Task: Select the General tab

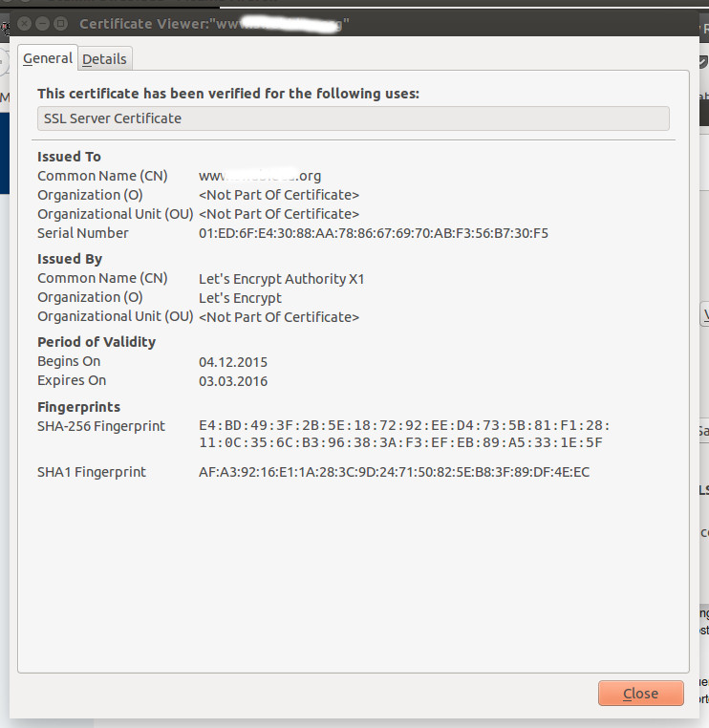Action: click(x=48, y=58)
